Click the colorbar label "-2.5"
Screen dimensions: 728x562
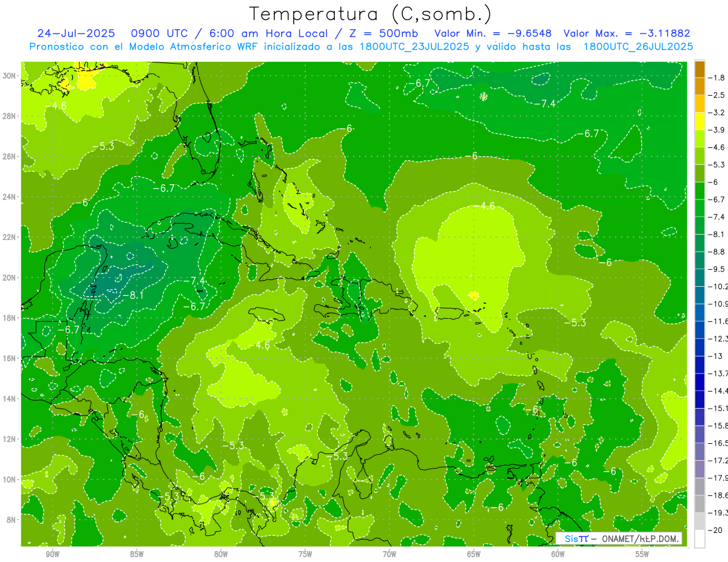[717, 95]
